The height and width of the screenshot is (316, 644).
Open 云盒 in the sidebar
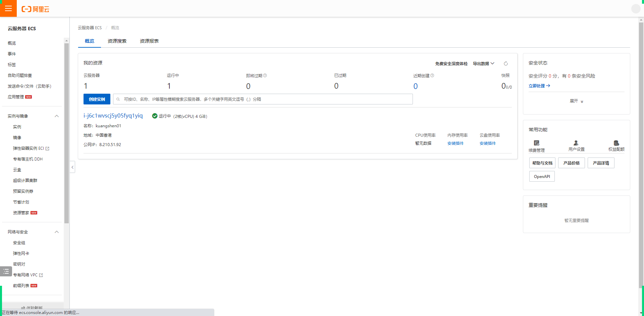point(17,170)
